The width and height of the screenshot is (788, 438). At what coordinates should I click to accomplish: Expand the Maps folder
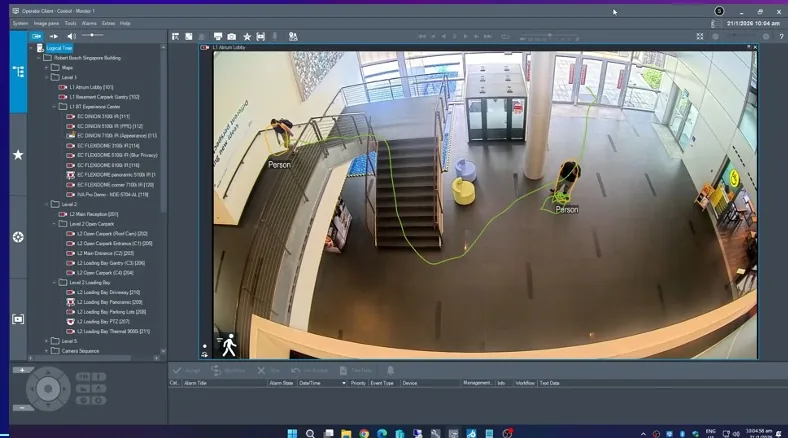coord(47,68)
